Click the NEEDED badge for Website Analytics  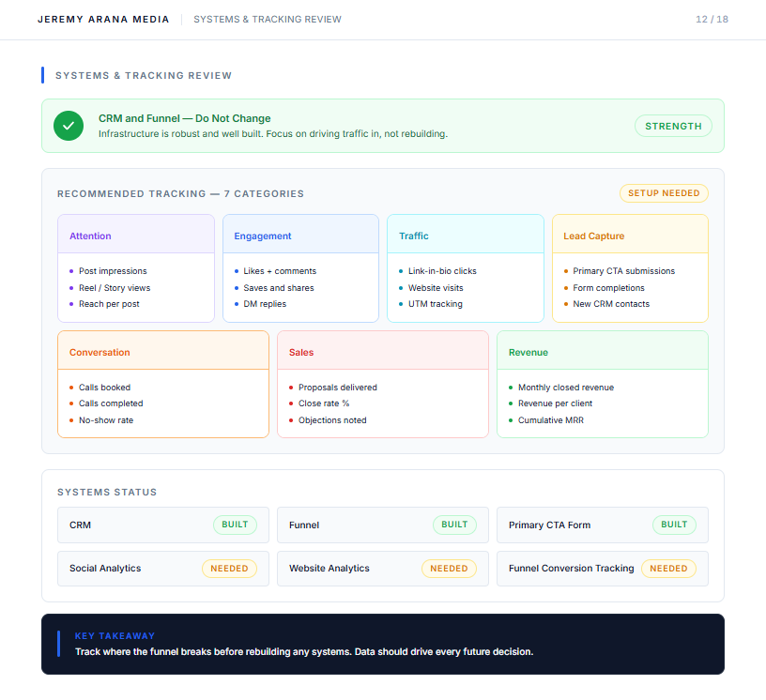(x=449, y=569)
